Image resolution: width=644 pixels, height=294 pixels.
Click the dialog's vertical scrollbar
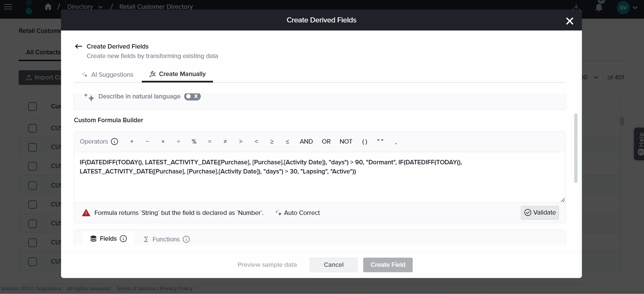pos(576,148)
